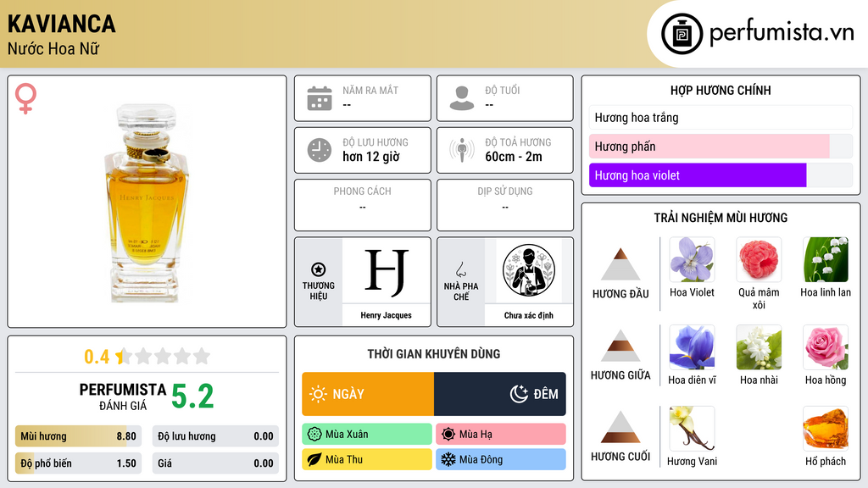Click the Mùi hương 8.80 rating bar

tap(78, 436)
